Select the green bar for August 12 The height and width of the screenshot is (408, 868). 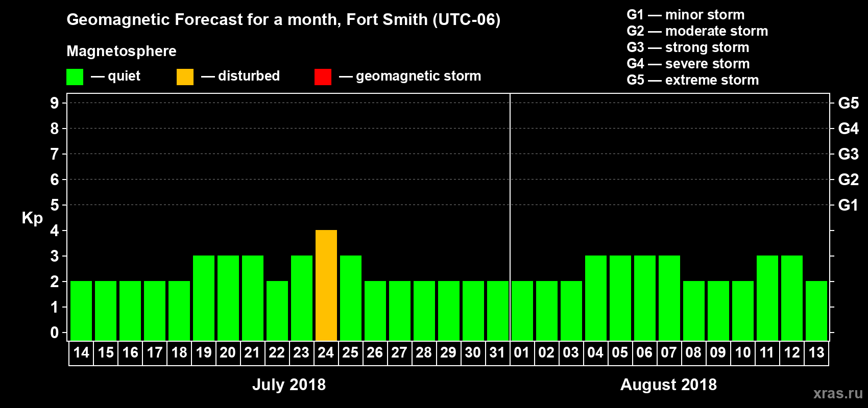point(792,298)
